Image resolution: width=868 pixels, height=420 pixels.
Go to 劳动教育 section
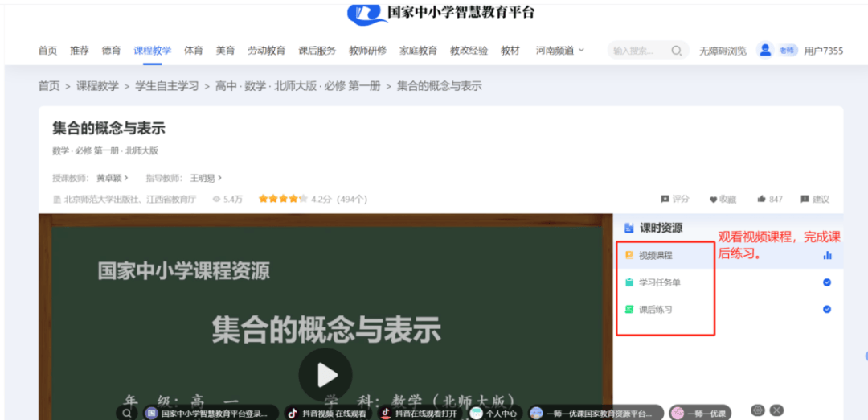coord(266,51)
